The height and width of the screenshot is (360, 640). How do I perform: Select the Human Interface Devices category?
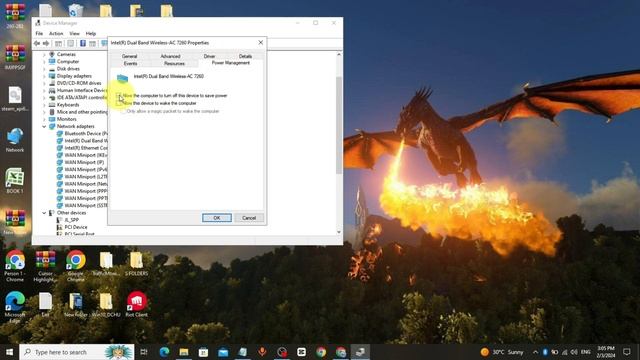pos(78,91)
